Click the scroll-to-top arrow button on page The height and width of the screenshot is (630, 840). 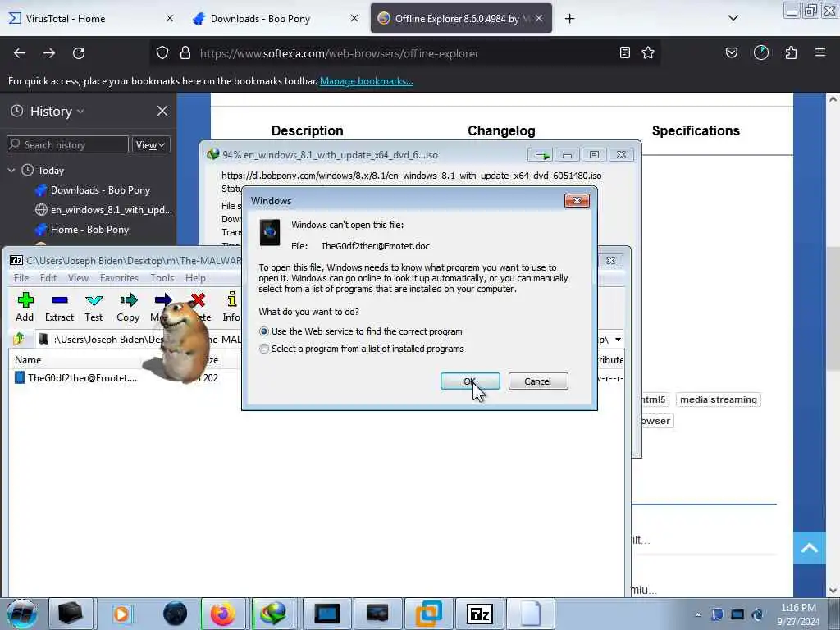click(810, 547)
